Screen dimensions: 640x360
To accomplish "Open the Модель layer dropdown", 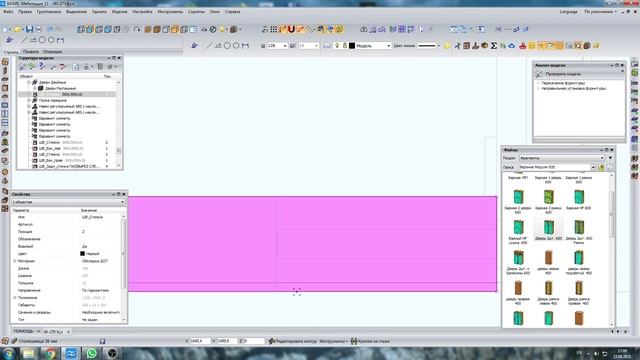I will [x=389, y=46].
